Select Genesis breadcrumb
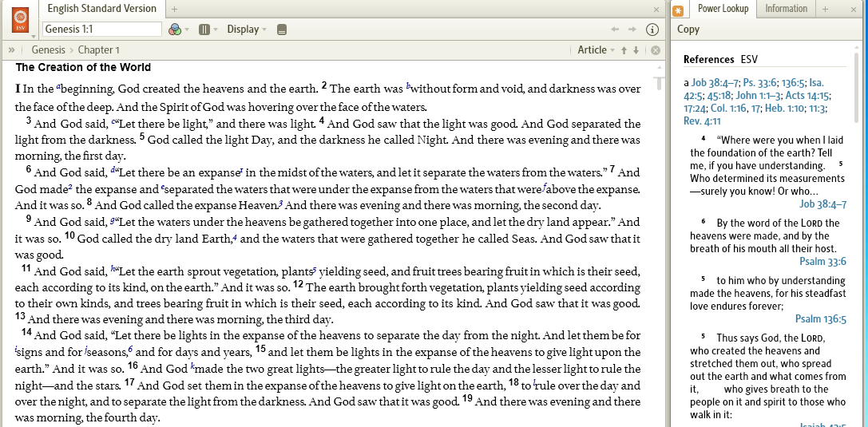This screenshot has height=427, width=868. tap(48, 49)
